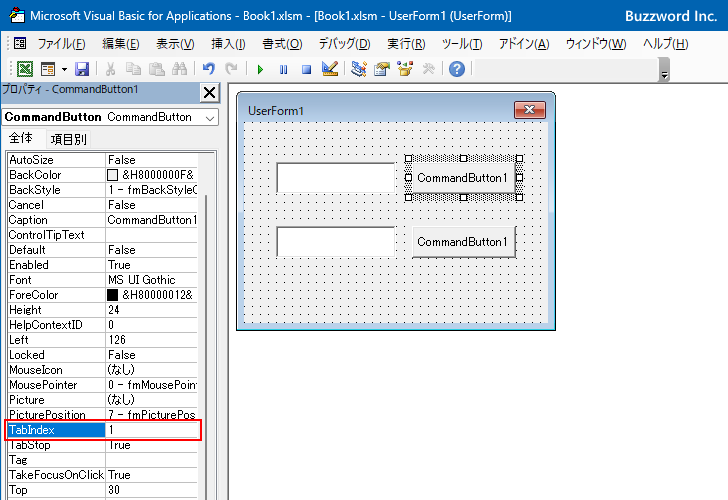Click the Top property value 30
The width and height of the screenshot is (728, 500).
pos(152,490)
